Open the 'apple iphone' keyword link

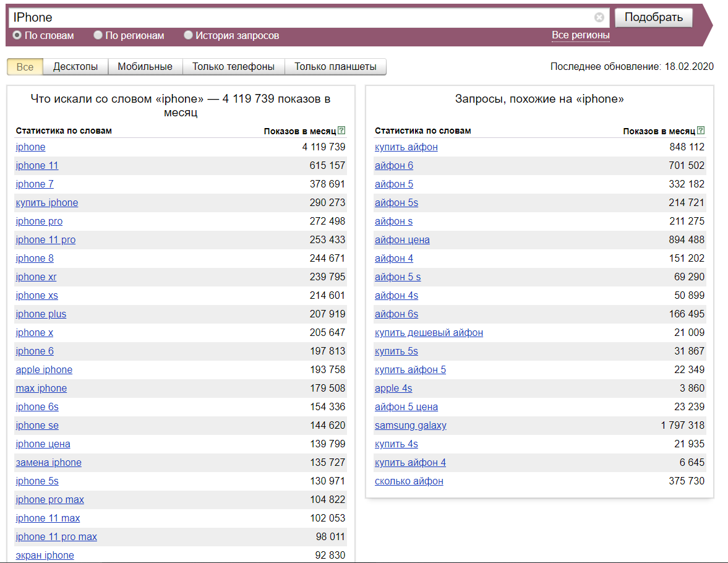coord(44,370)
